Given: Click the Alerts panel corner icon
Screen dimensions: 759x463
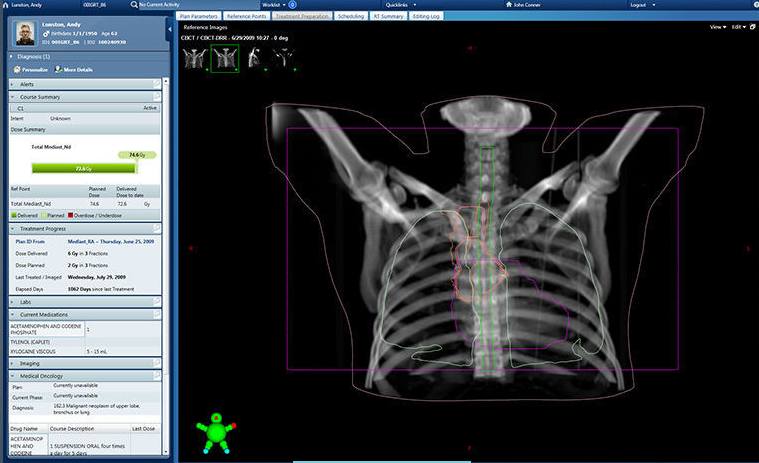Looking at the screenshot, I should point(156,84).
